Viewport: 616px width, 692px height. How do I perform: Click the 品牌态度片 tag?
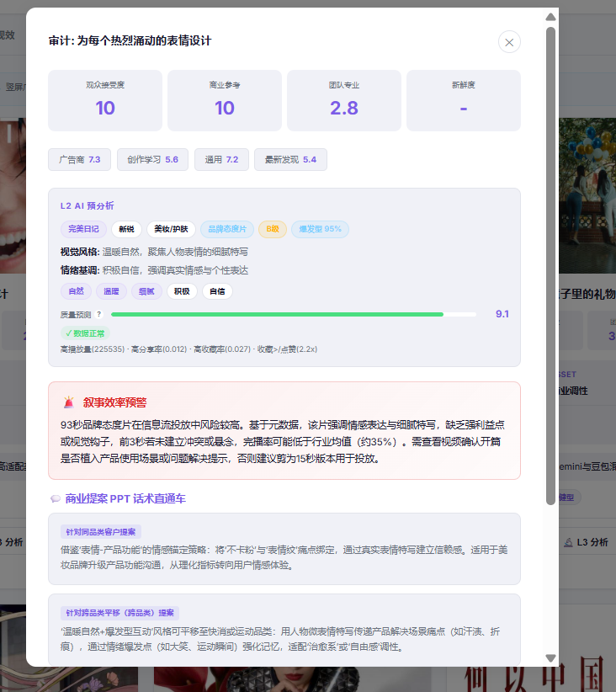227,229
